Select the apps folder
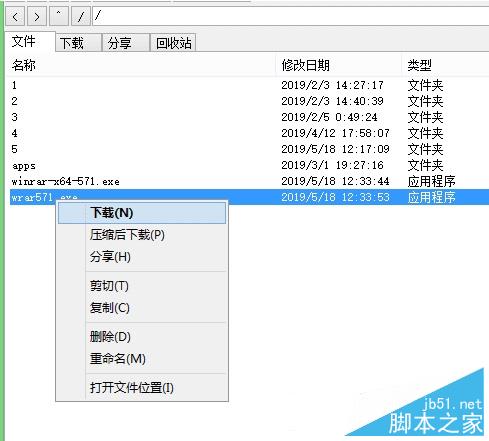Screen dimensions: 489x441 24,166
